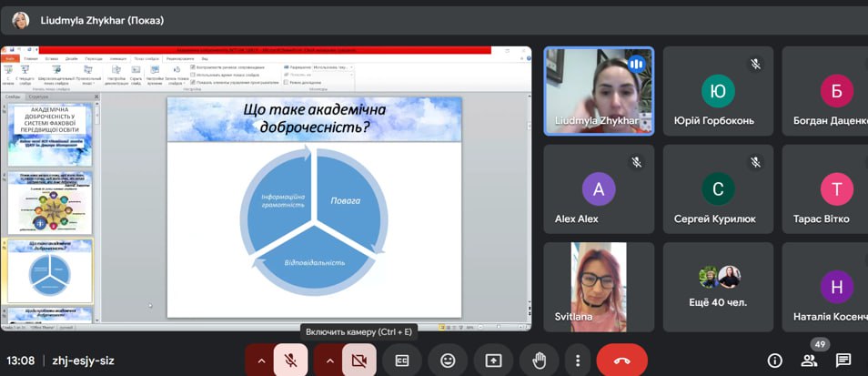Switch to 'Главная' ribbon tab
Image resolution: width=868 pixels, height=376 pixels.
tap(31, 58)
